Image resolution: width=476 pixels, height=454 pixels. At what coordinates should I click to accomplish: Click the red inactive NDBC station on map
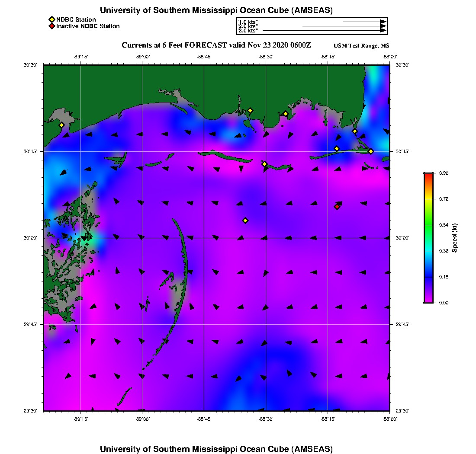[x=337, y=207]
